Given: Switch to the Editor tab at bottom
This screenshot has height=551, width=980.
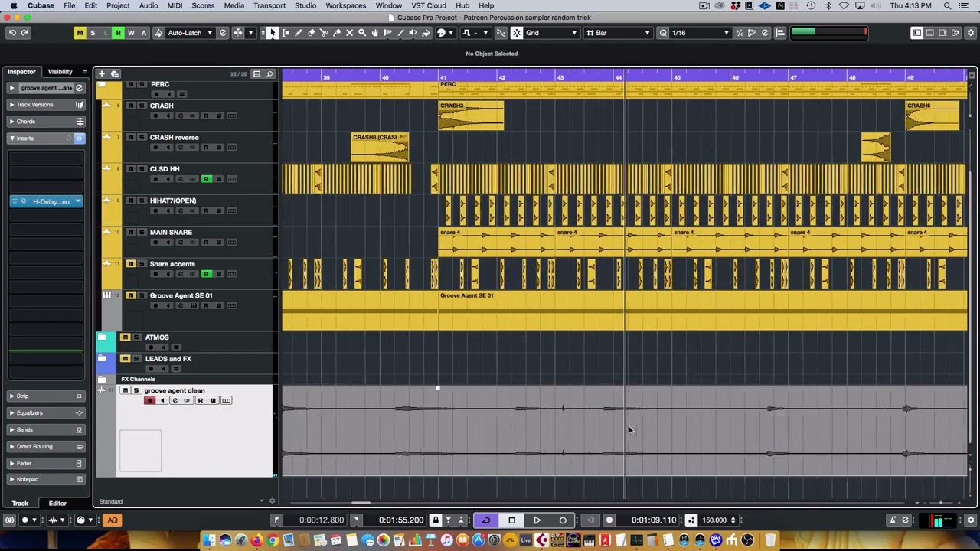Looking at the screenshot, I should [x=57, y=504].
